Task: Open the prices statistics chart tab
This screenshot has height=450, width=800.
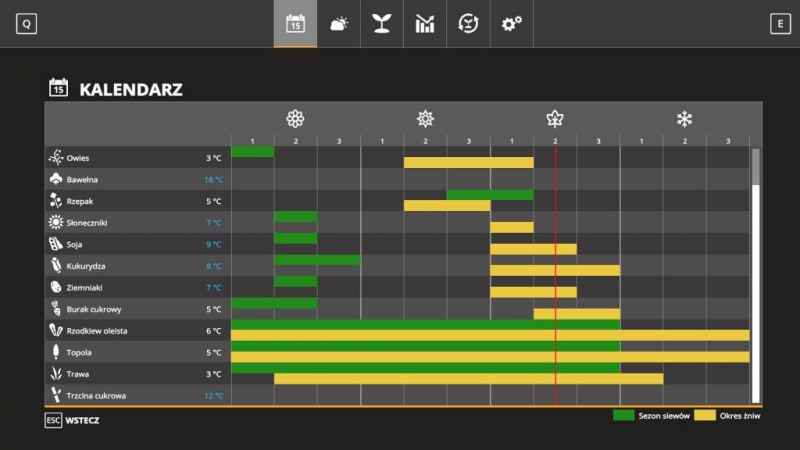Action: (x=424, y=23)
